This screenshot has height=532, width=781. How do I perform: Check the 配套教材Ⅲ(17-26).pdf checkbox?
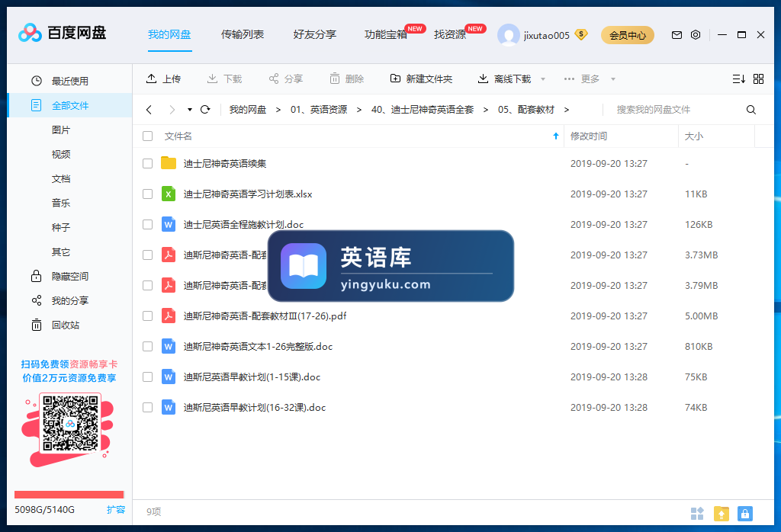click(x=147, y=316)
